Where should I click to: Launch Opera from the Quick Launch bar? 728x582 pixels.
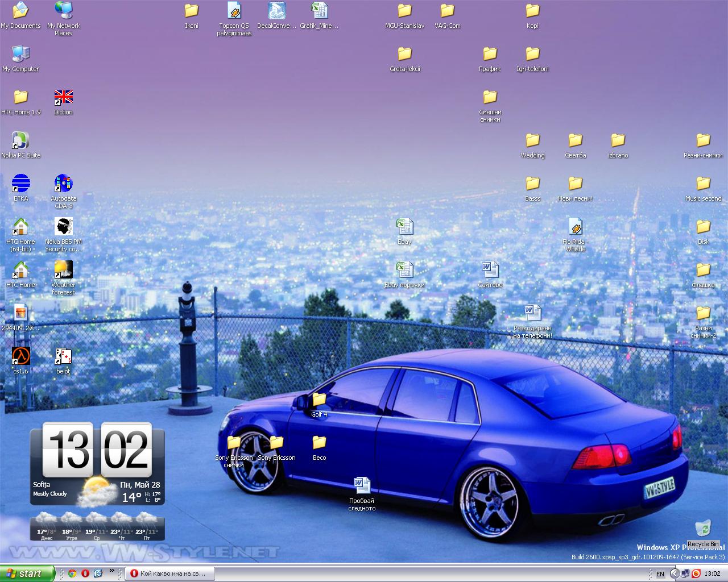[85, 573]
